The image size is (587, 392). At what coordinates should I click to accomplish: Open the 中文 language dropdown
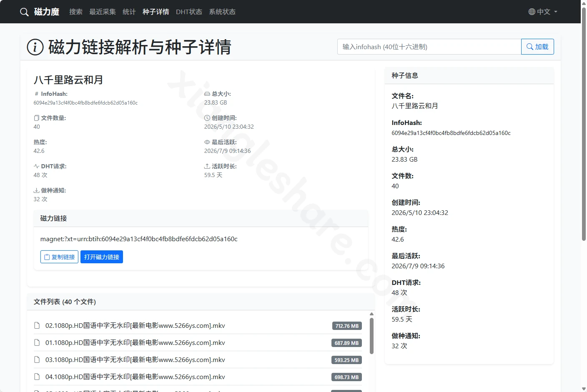pos(543,12)
